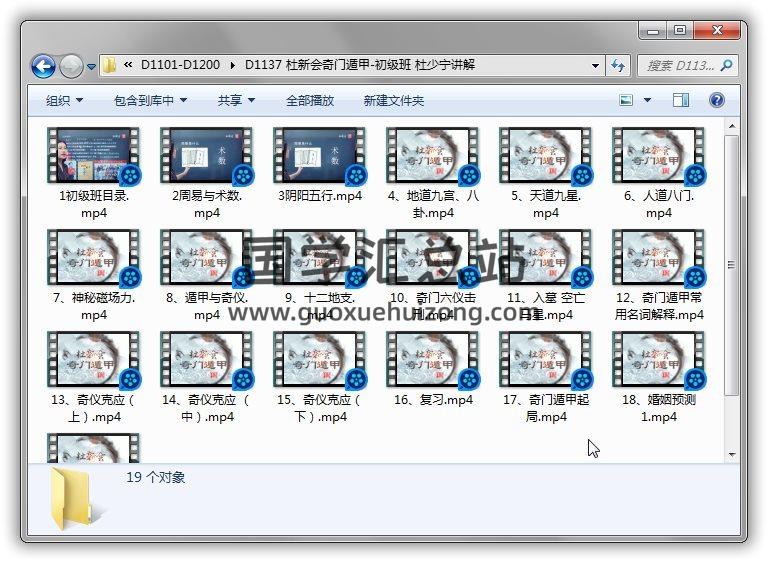Click the 新建文件夹 button
Viewport: 768px width, 563px height.
[393, 100]
